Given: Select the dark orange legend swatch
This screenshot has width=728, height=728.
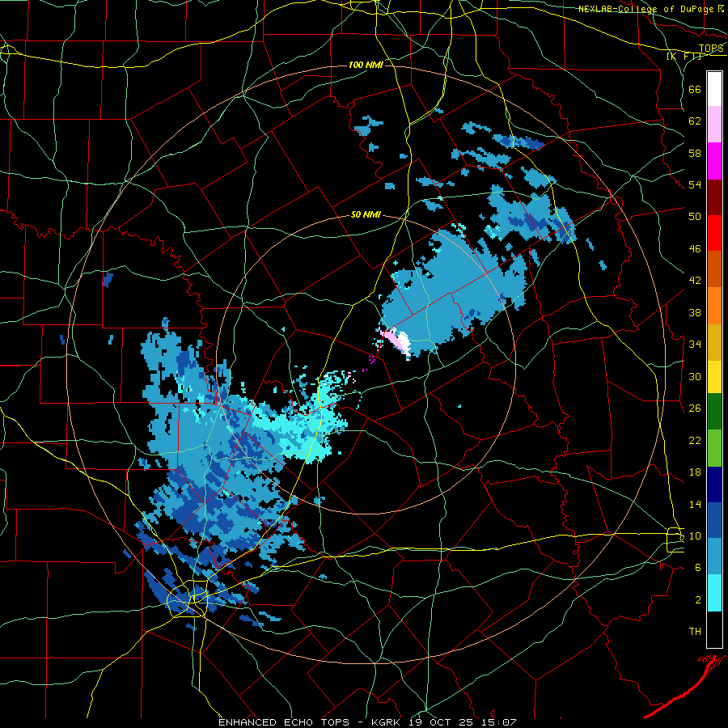Looking at the screenshot, I should [714, 269].
